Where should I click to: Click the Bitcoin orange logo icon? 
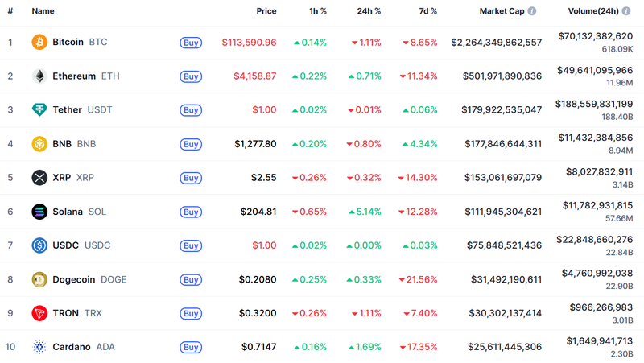39,43
